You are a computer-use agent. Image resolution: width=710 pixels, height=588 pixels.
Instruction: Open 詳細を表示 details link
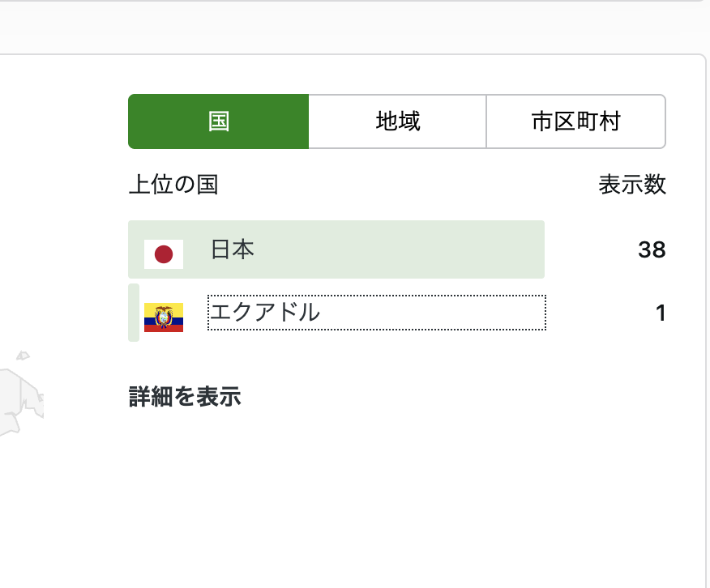point(183,397)
